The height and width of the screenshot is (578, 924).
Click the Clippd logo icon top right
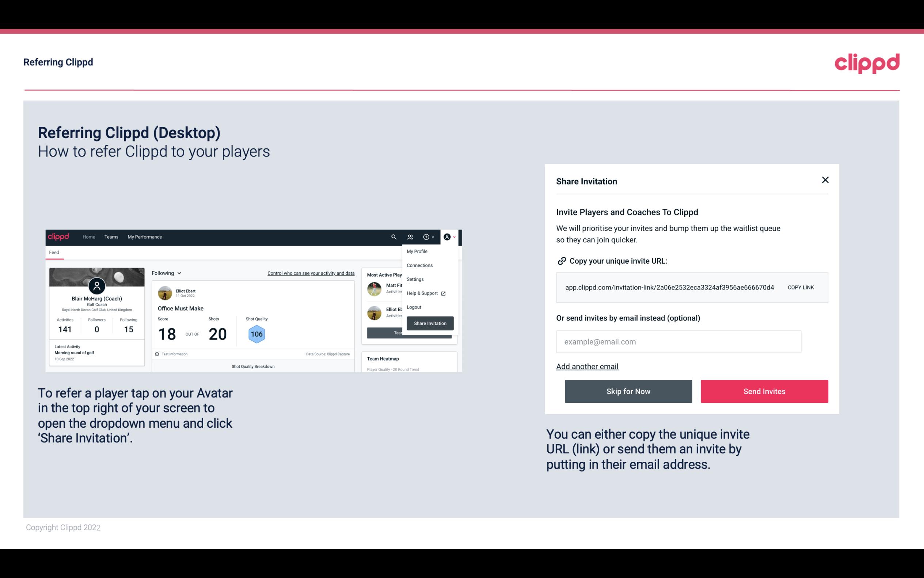click(x=867, y=63)
